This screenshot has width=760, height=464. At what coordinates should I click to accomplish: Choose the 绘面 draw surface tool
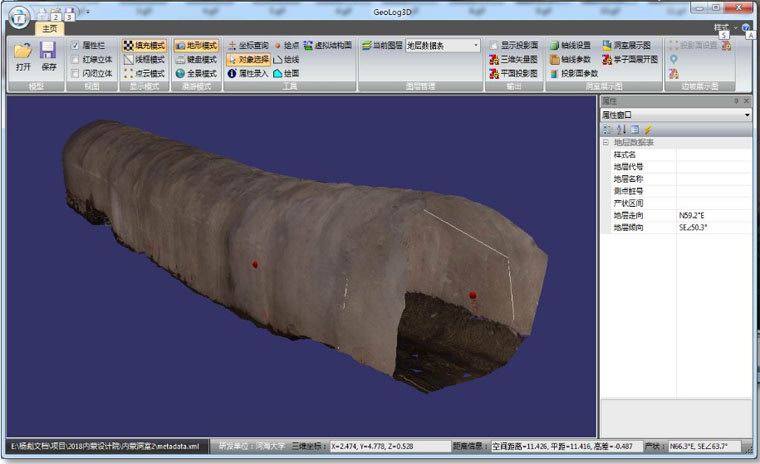pyautogui.click(x=286, y=73)
